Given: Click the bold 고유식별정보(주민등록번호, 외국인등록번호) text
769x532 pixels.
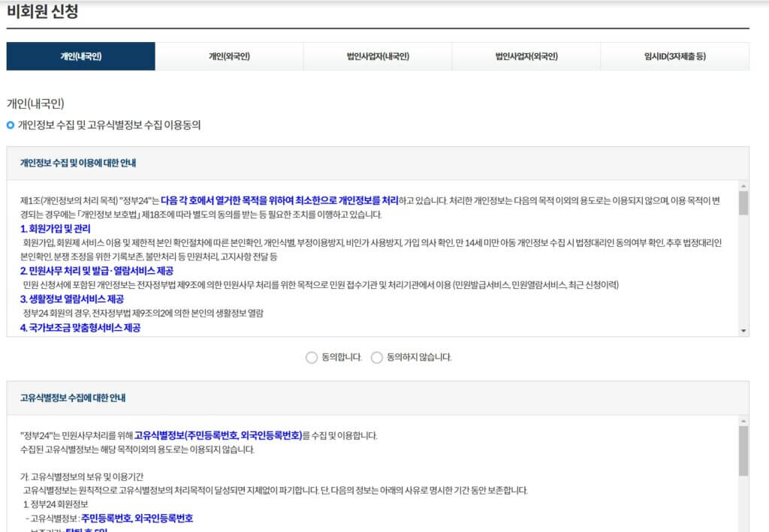Looking at the screenshot, I should coord(219,435).
